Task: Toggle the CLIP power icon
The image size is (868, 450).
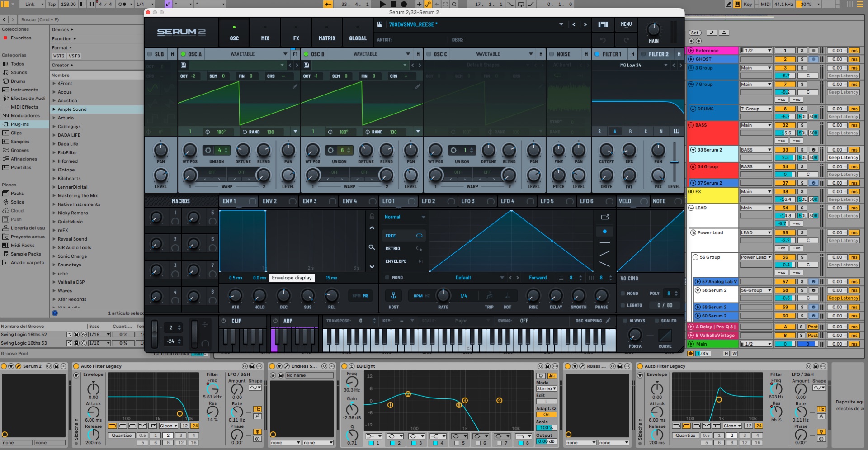Action: 223,321
